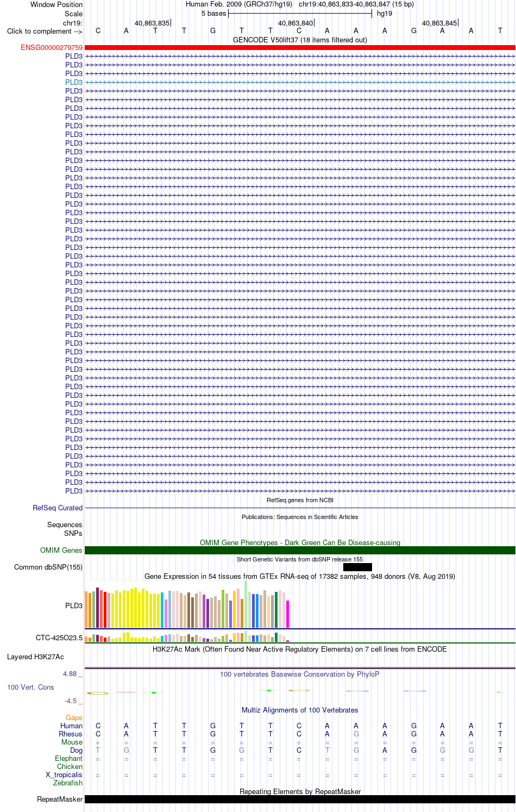Image resolution: width=516 pixels, height=812 pixels.
Task: Click the PLD3 GTEx expression bar chart
Action: [187, 604]
